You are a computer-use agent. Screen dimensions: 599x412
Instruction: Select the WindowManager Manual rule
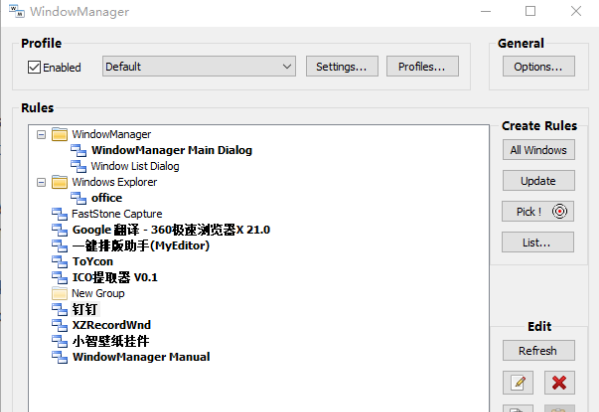141,357
